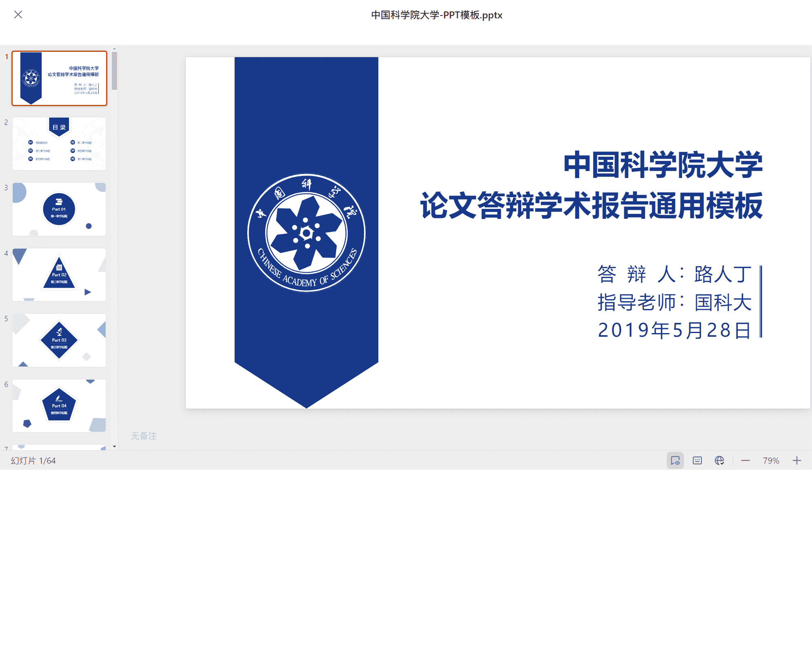812x649 pixels.
Task: Open slide 5 Part 03 thumbnail
Action: (59, 340)
